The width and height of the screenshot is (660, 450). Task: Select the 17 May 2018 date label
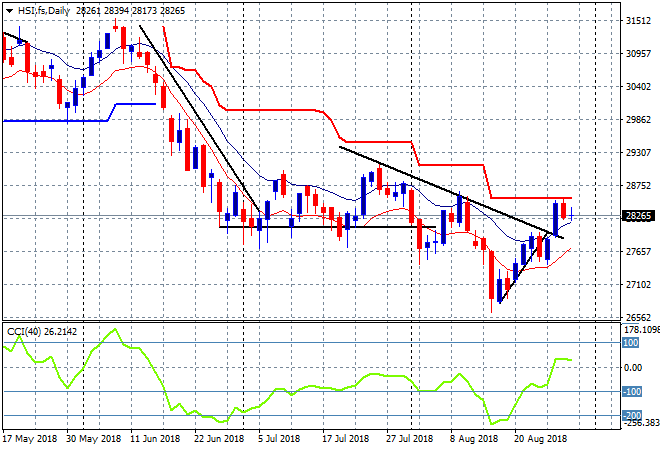click(x=30, y=439)
